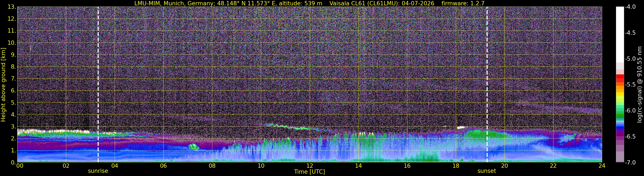Click the '-7.0' colorbar tick label
This screenshot has width=644, height=176.
point(630,162)
